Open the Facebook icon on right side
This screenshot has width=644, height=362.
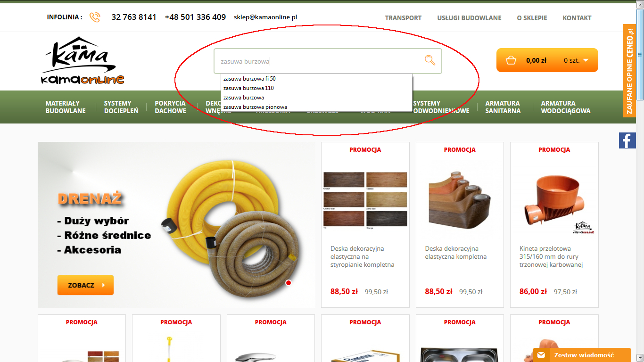click(x=627, y=140)
